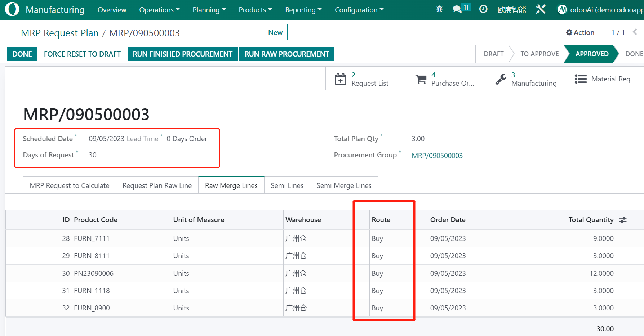Click the Days of Request value 30
The width and height of the screenshot is (644, 336).
(x=93, y=155)
